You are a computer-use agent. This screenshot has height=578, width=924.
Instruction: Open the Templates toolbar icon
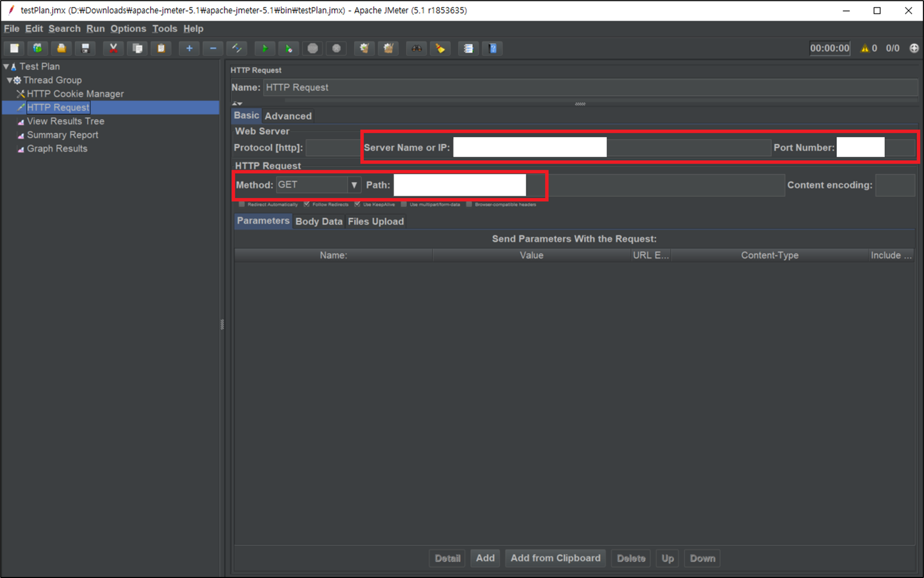(37, 48)
